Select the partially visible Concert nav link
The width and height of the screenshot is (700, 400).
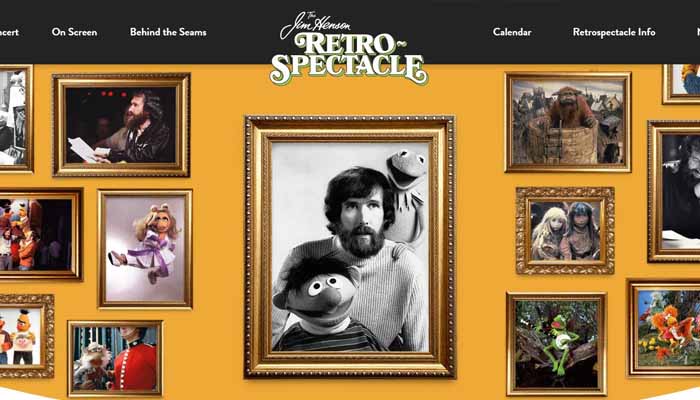pyautogui.click(x=9, y=32)
